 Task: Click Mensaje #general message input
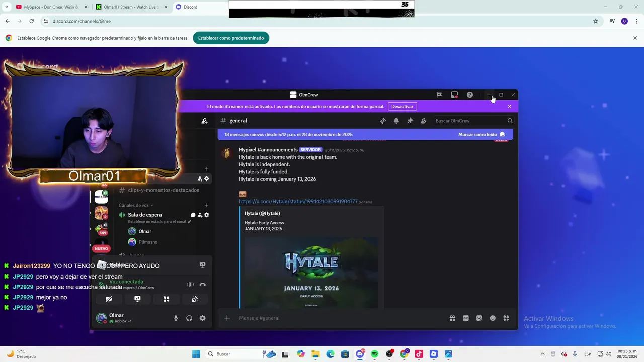(x=342, y=318)
